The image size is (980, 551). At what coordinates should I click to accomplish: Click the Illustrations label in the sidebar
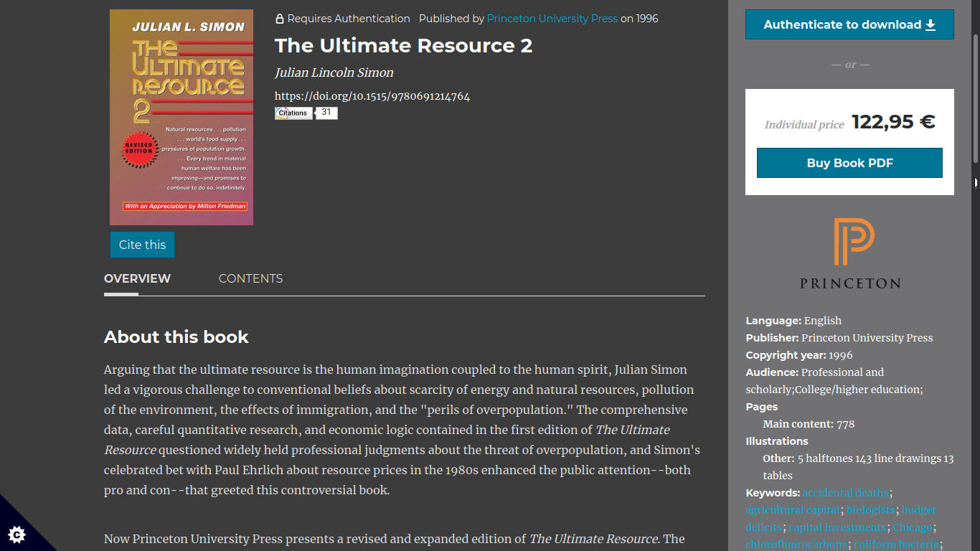(777, 441)
